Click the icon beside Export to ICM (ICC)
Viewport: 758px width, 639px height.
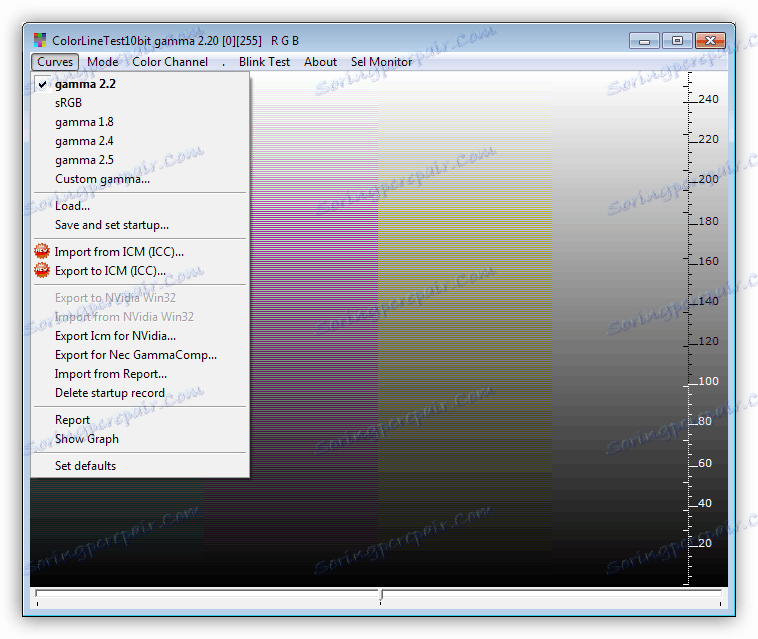click(42, 271)
